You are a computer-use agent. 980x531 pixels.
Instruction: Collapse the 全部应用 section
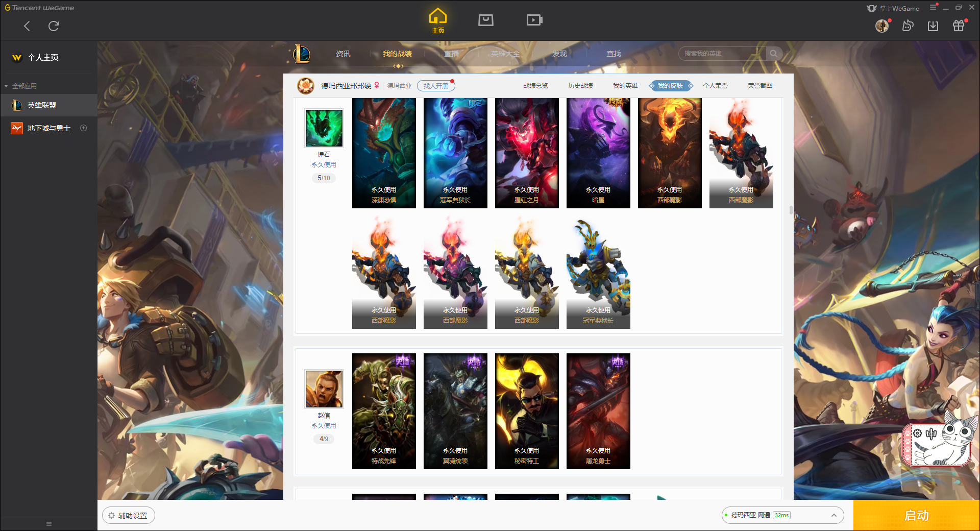[20, 86]
